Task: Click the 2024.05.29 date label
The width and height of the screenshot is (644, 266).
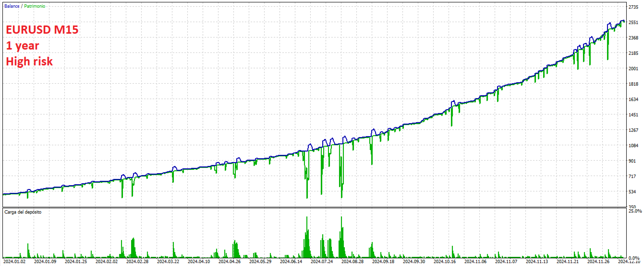Action: click(x=260, y=262)
